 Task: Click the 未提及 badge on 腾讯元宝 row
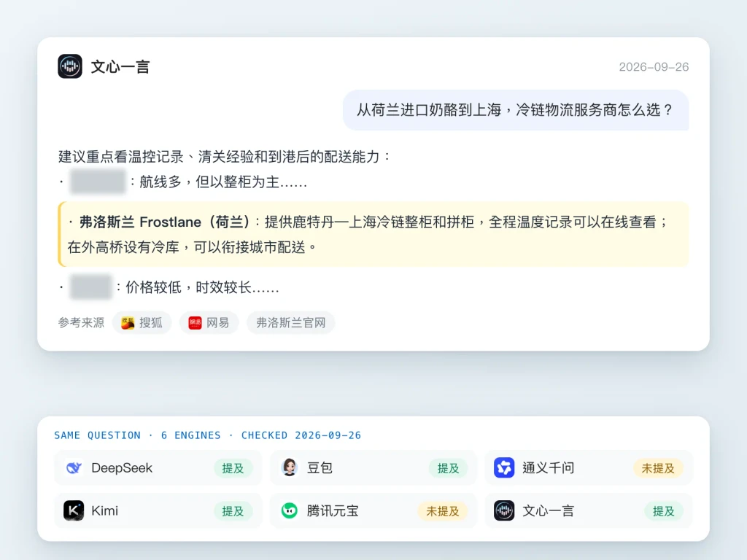[443, 511]
